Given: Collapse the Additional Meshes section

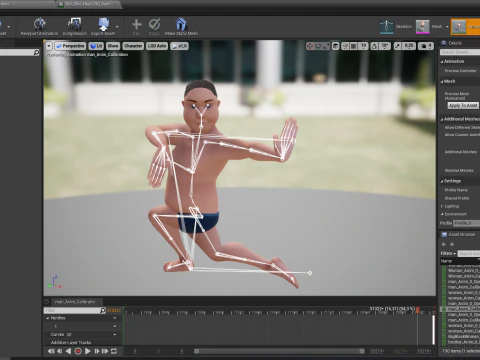Looking at the screenshot, I should [x=442, y=119].
